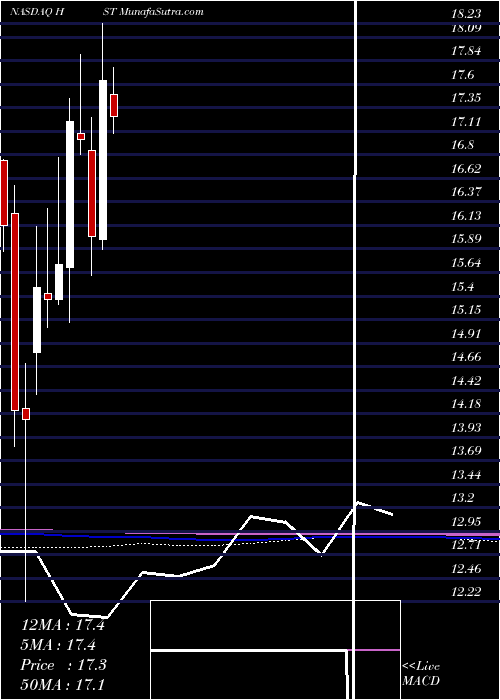Choose the 13.93 price label
The height and width of the screenshot is (700, 500).
(466, 427)
